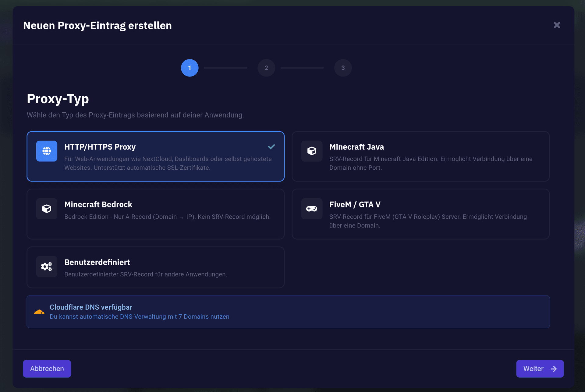Jump to step 2 in the stepper
This screenshot has height=392, width=585.
266,68
